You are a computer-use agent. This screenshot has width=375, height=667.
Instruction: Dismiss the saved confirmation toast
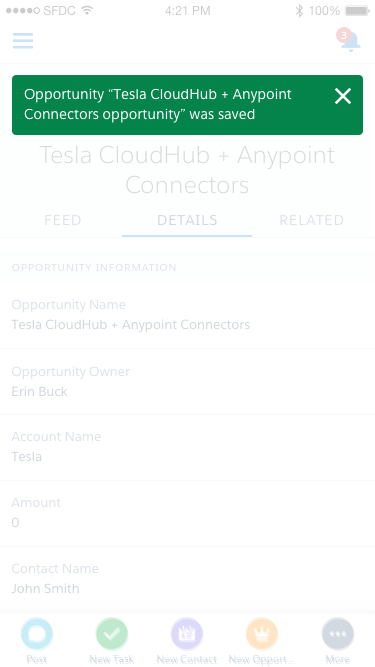pos(343,96)
